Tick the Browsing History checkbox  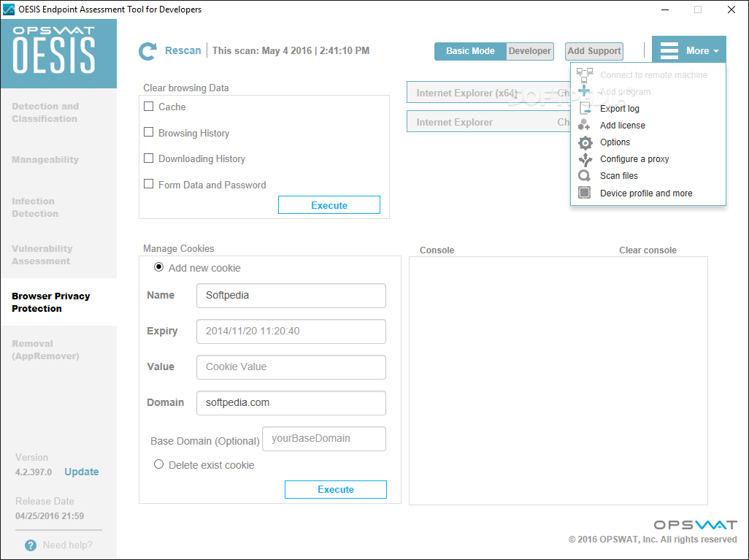[x=148, y=132]
